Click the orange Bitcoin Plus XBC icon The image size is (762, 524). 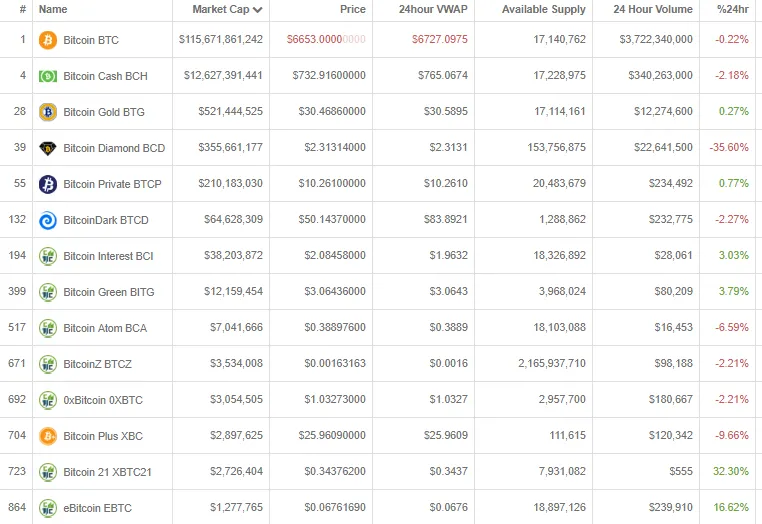point(48,436)
